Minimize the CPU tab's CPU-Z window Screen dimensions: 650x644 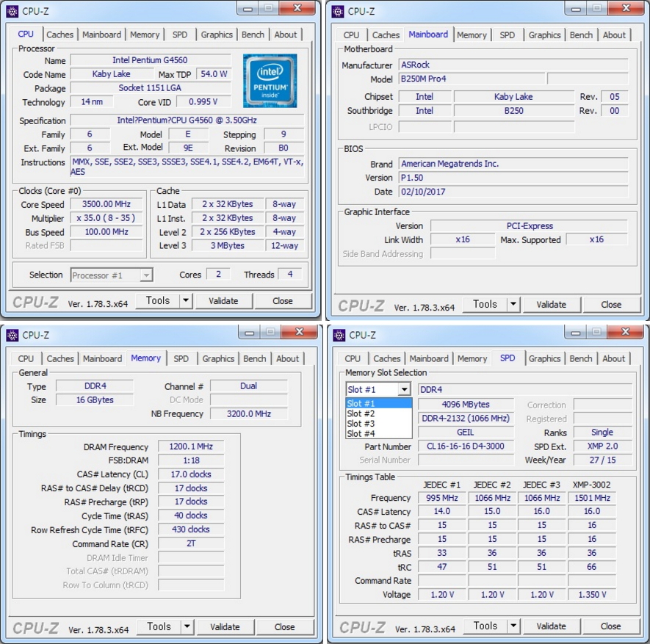pyautogui.click(x=248, y=9)
